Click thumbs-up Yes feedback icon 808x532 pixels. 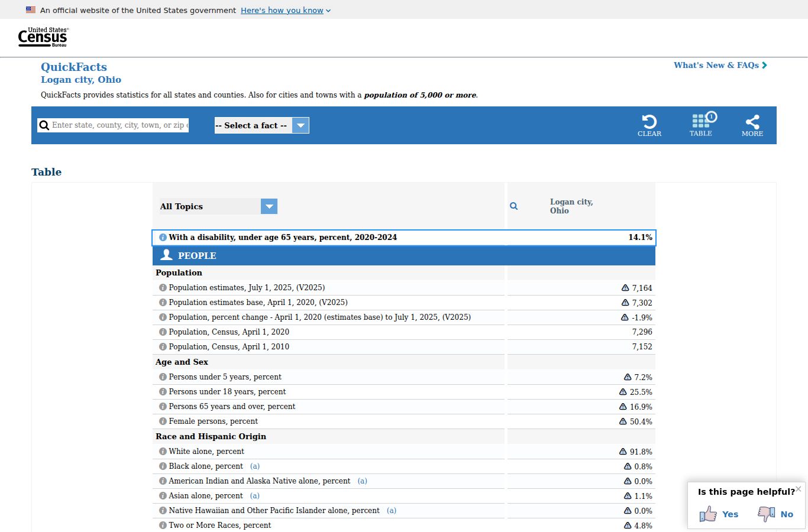(x=708, y=514)
